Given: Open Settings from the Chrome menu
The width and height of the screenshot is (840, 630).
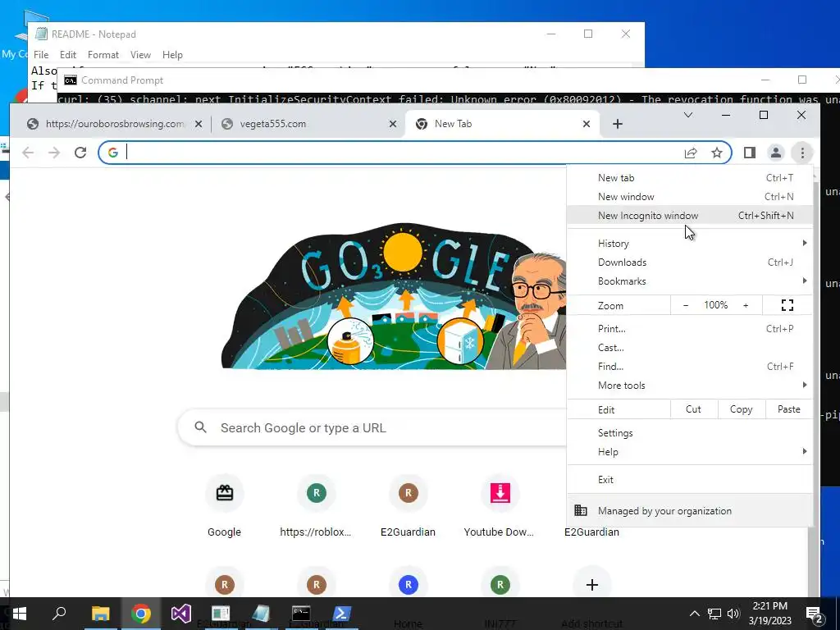Looking at the screenshot, I should point(690,433).
